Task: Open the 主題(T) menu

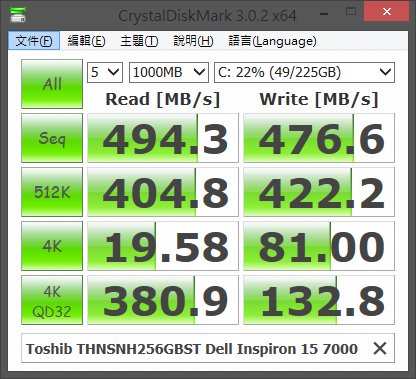Action: click(139, 41)
